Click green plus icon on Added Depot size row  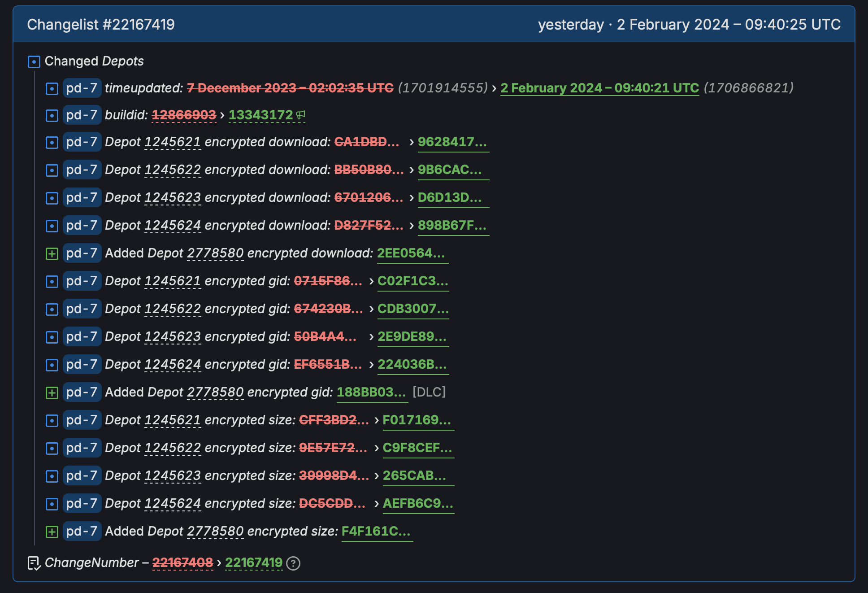[x=52, y=532]
